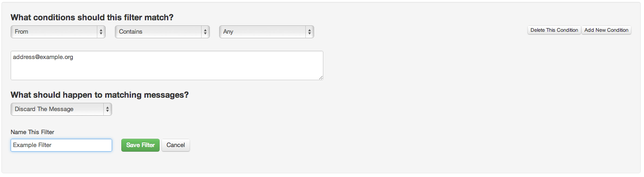The width and height of the screenshot is (644, 177).
Task: Click the Add New Condition button
Action: (606, 30)
